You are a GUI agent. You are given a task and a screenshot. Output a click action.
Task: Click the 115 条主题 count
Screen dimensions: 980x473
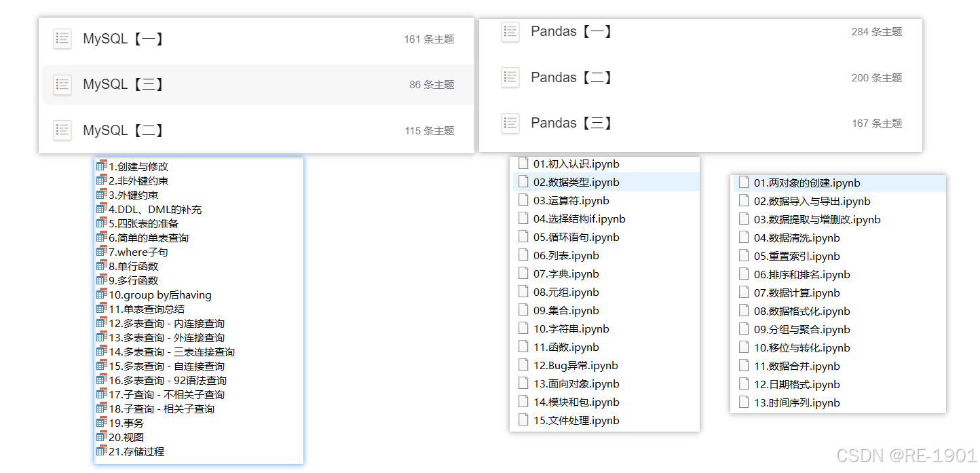tap(430, 131)
